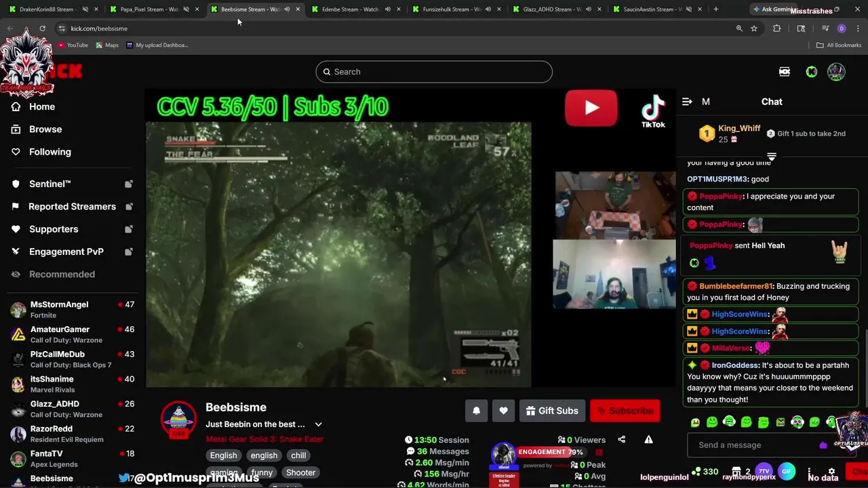
Task: Click the share icon below the stream
Action: [621, 439]
